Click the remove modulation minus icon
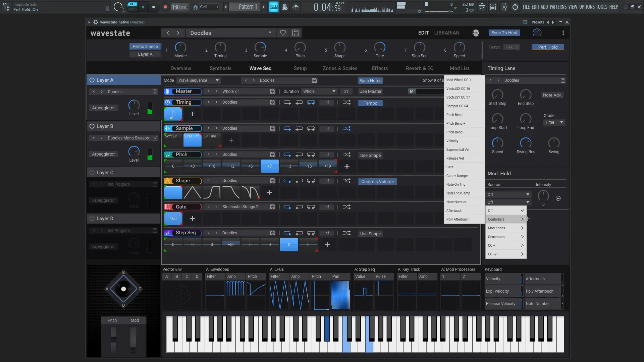Screen dimensions: 644x362 click(558, 198)
